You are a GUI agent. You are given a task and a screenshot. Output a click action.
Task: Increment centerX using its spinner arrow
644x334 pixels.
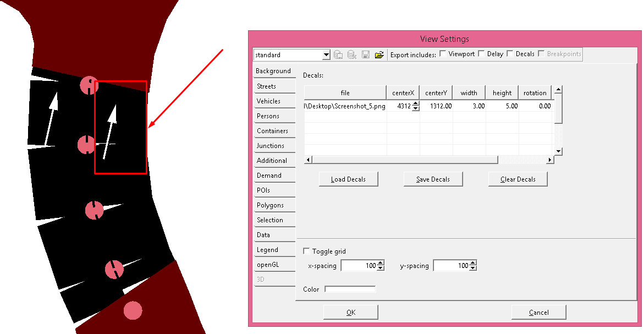tap(416, 103)
